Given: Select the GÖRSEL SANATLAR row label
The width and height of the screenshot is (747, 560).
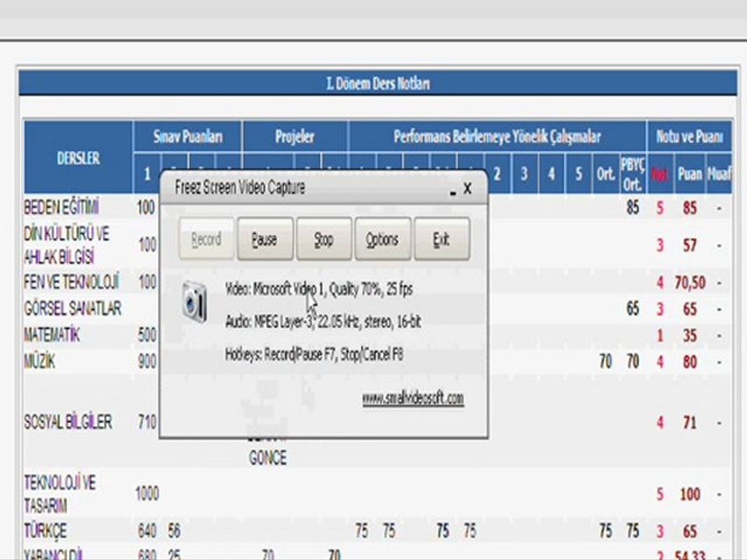Looking at the screenshot, I should (x=72, y=309).
